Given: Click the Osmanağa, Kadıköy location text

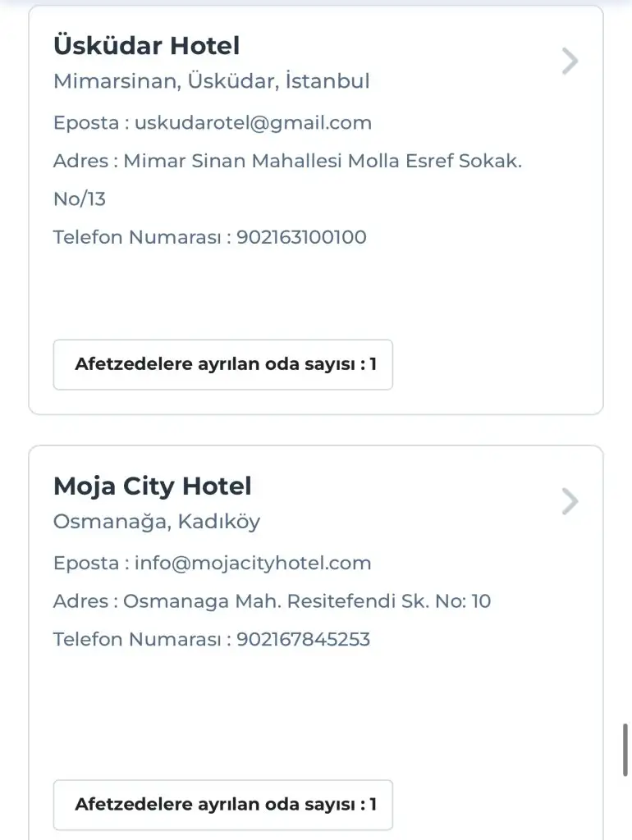Looking at the screenshot, I should coord(156,521).
